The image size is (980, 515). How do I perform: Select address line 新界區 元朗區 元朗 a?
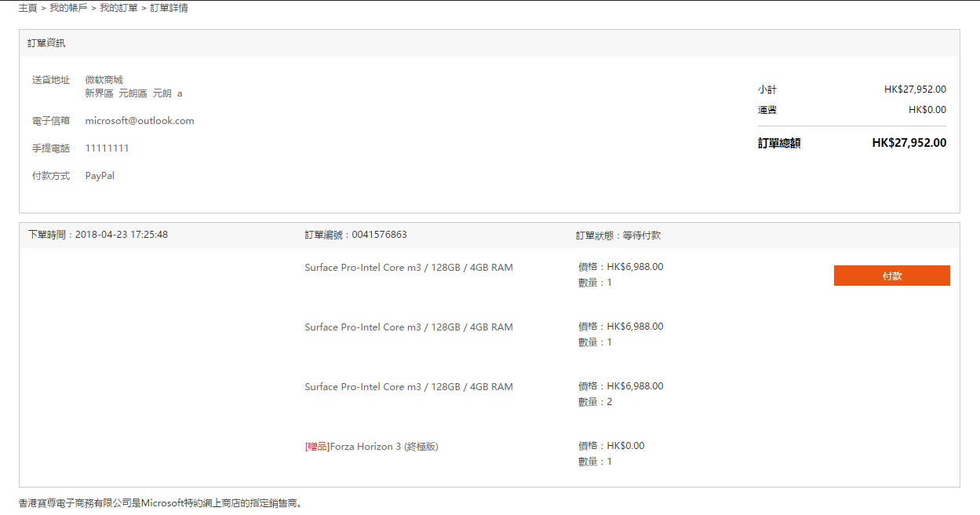point(133,93)
